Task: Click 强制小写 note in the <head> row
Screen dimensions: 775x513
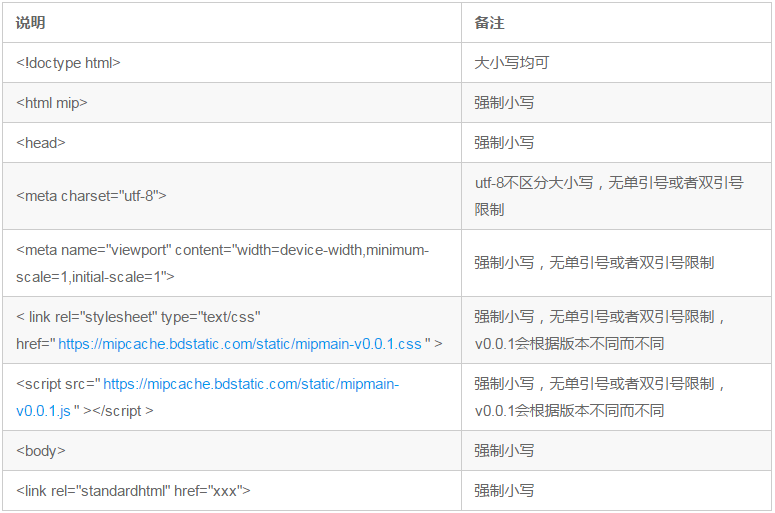Action: pyautogui.click(x=504, y=143)
